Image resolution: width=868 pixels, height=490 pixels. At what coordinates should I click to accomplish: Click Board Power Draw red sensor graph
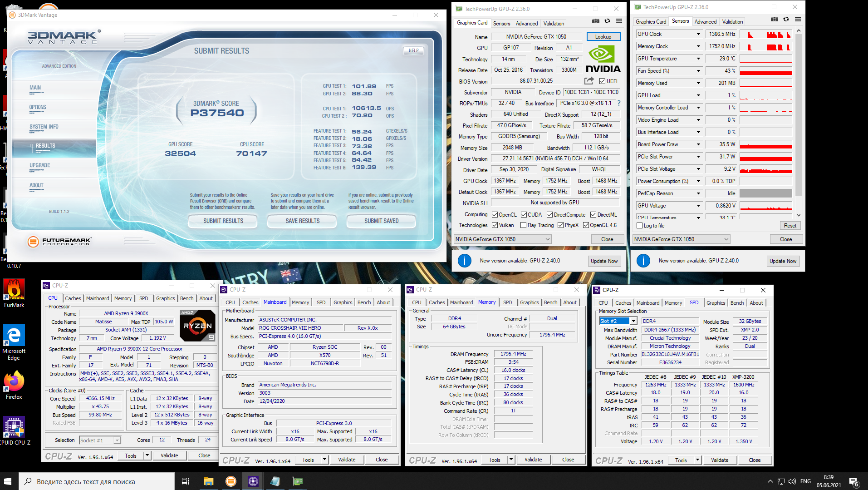(766, 144)
